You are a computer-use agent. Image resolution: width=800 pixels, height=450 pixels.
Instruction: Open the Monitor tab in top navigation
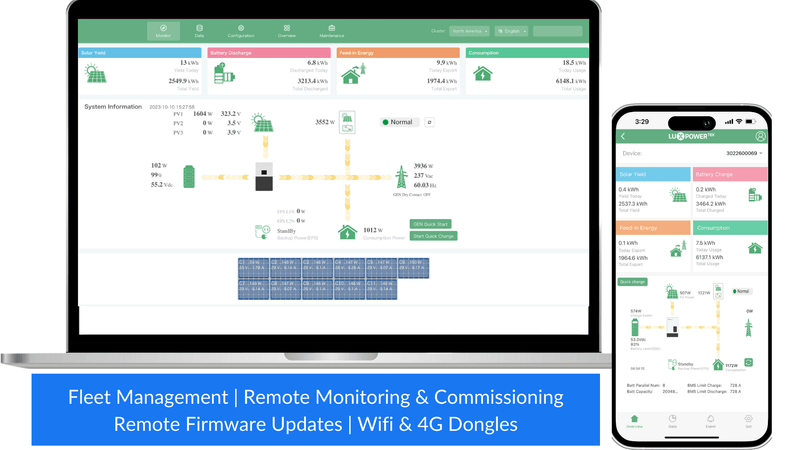[163, 31]
